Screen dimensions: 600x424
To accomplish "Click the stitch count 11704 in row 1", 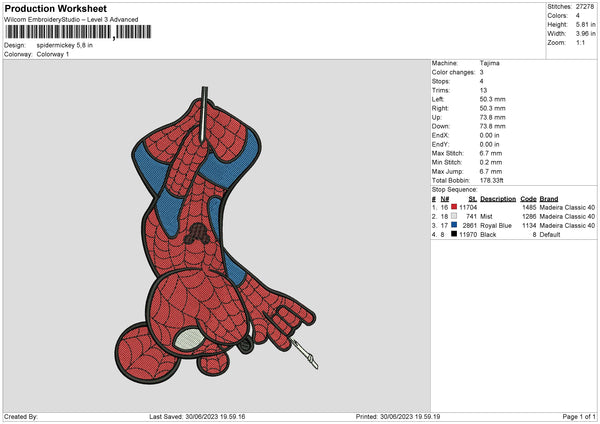I will 468,207.
